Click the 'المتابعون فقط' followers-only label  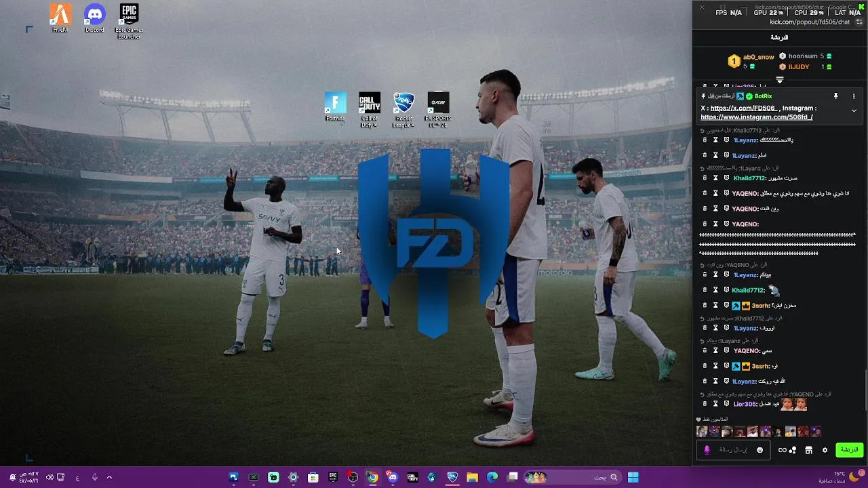pos(715,420)
